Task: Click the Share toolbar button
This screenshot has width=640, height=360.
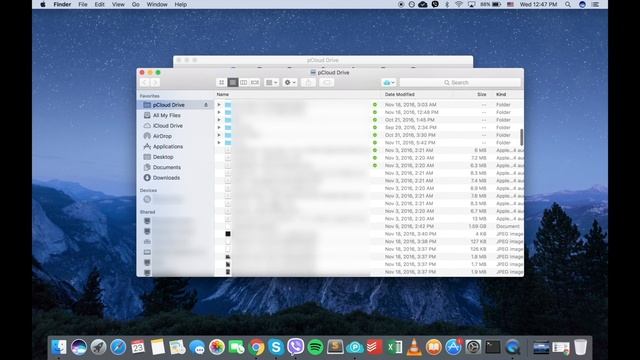Action: pos(308,82)
